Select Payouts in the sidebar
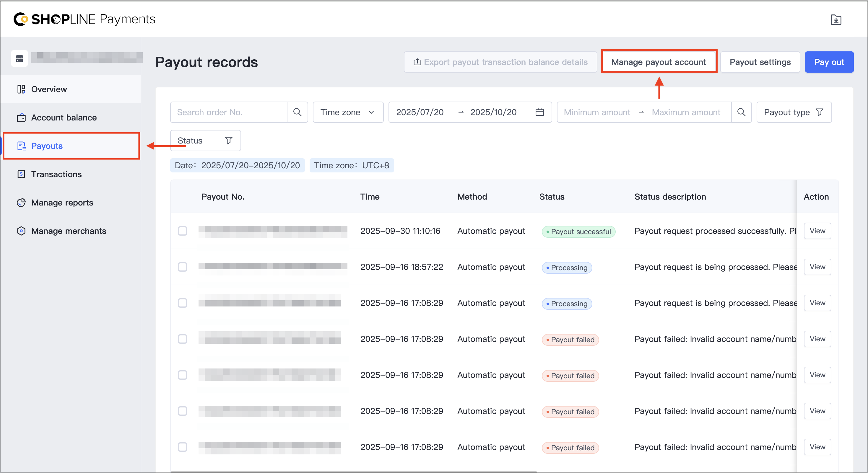Viewport: 868px width, 473px height. point(71,146)
